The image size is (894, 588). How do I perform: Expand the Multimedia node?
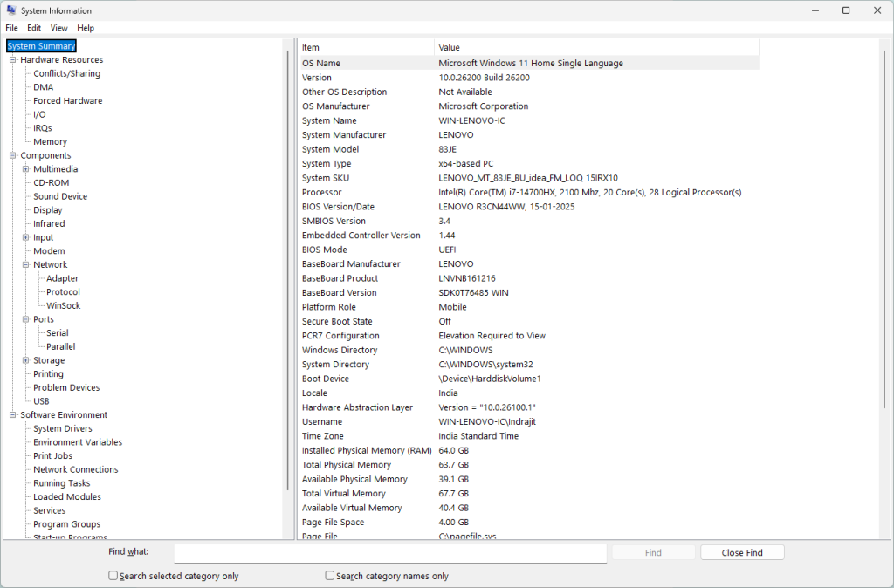coord(25,169)
